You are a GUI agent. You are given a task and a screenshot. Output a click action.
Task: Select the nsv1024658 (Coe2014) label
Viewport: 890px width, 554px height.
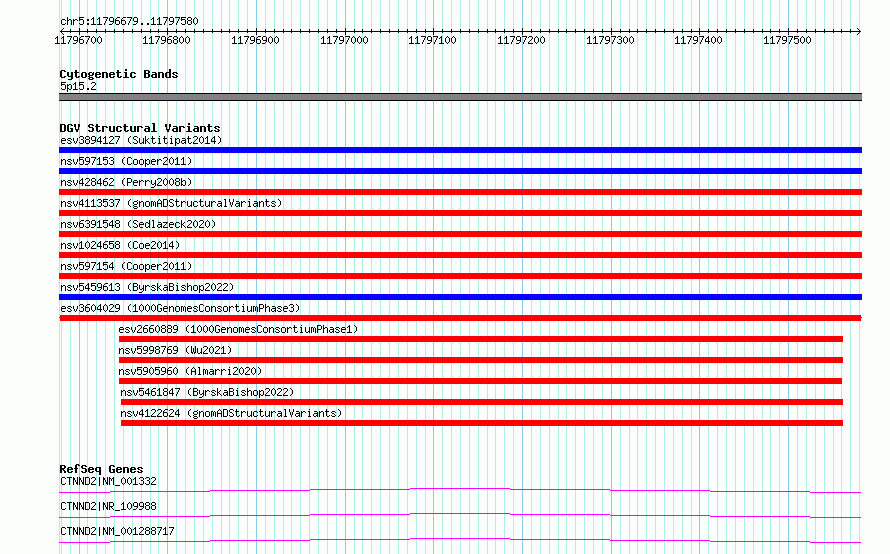point(120,245)
